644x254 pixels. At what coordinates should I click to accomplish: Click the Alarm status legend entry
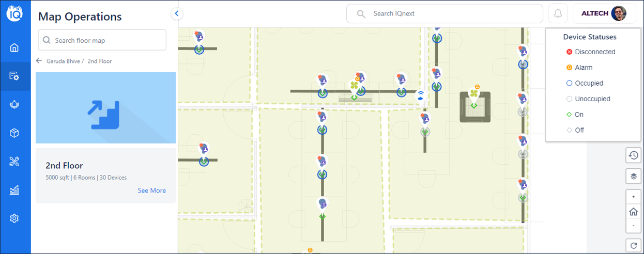[579, 68]
